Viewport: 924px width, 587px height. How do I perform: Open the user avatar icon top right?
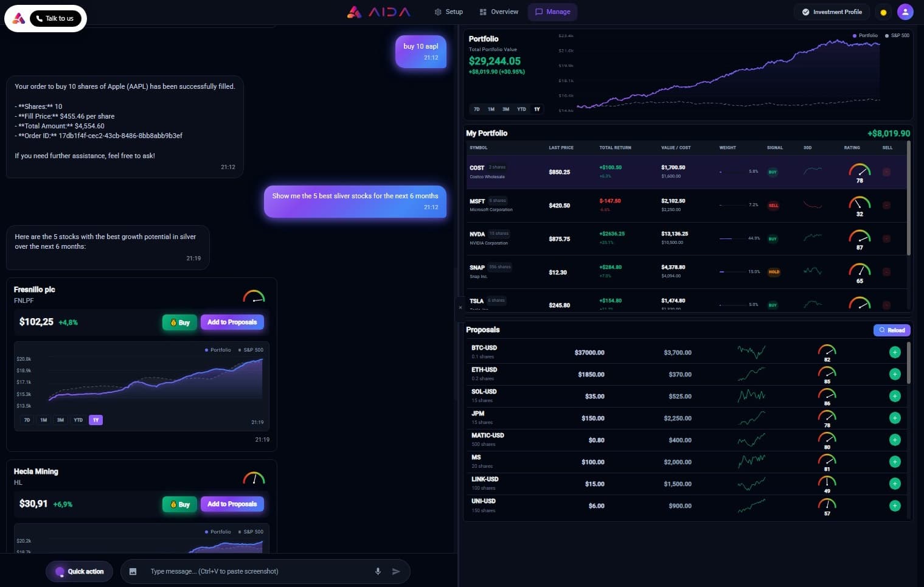coord(906,12)
